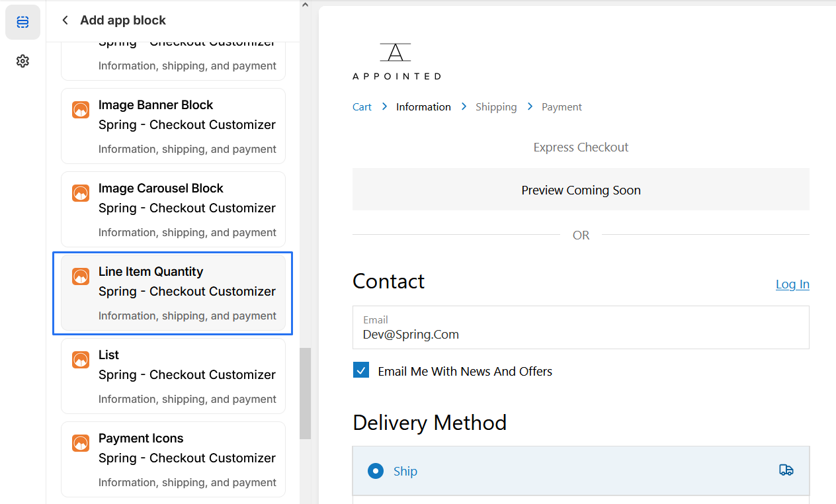836x504 pixels.
Task: Click the Image Banner Block app icon
Action: click(81, 110)
